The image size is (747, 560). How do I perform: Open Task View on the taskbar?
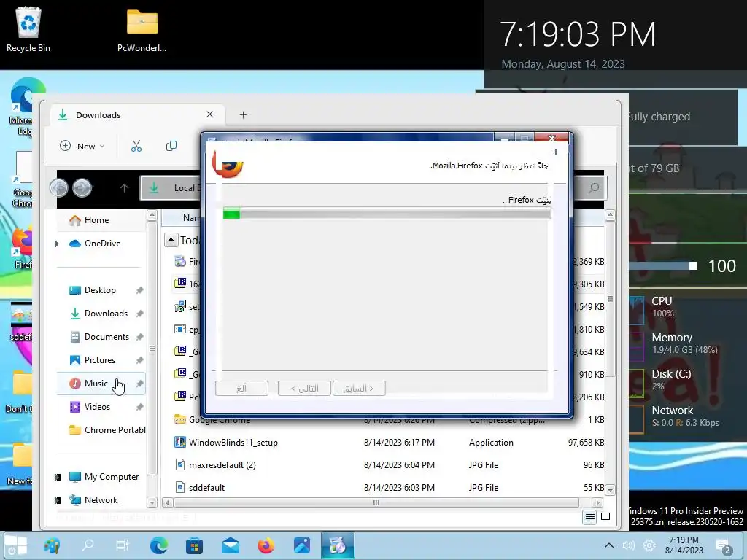tap(123, 545)
